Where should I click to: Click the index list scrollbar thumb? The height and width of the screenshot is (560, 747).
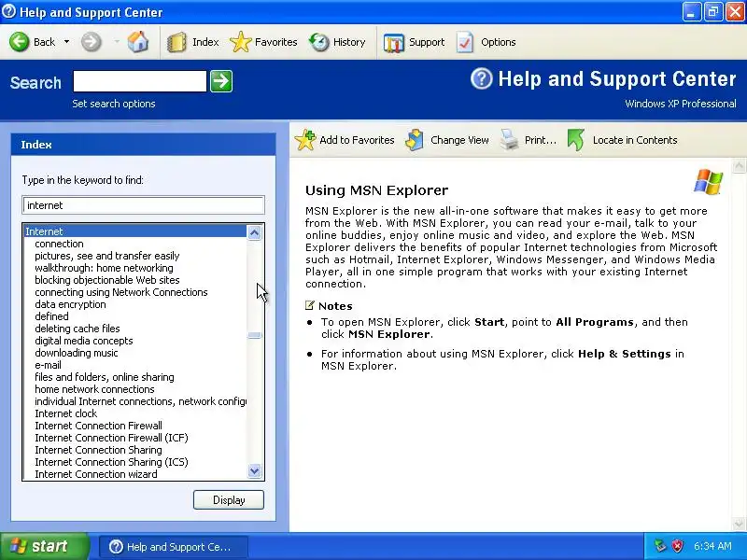[x=254, y=335]
